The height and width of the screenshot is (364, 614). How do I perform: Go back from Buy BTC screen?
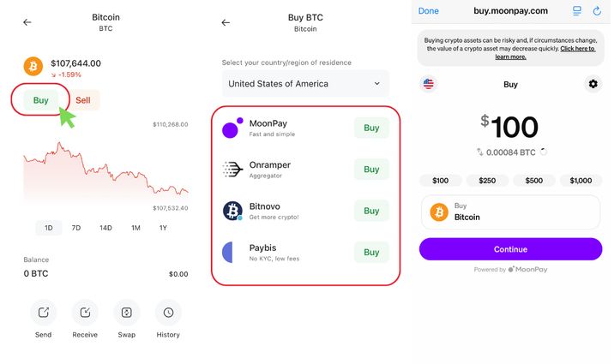pyautogui.click(x=226, y=22)
